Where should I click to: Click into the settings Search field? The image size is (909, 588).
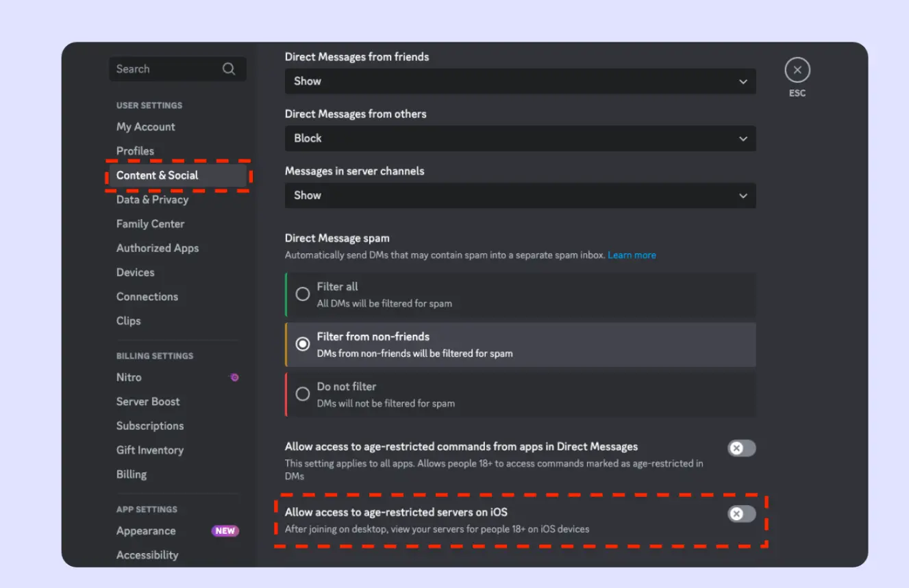(x=177, y=69)
